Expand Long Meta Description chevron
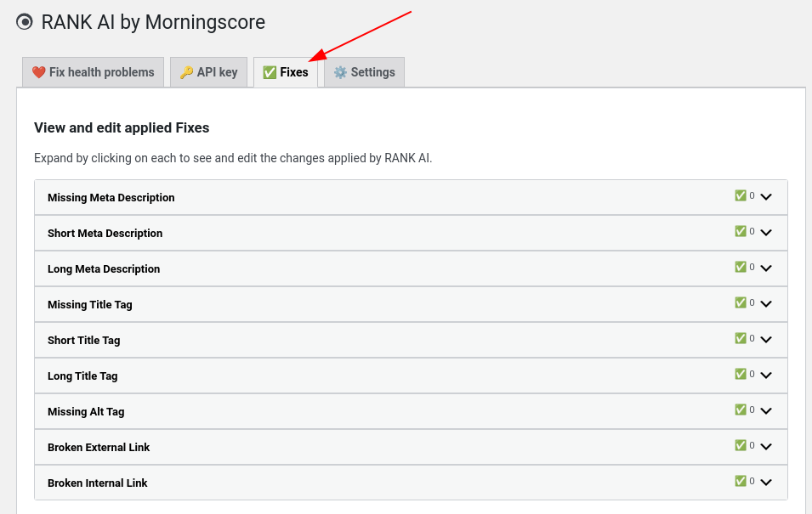Screen dimensions: 812x514 click(x=766, y=268)
